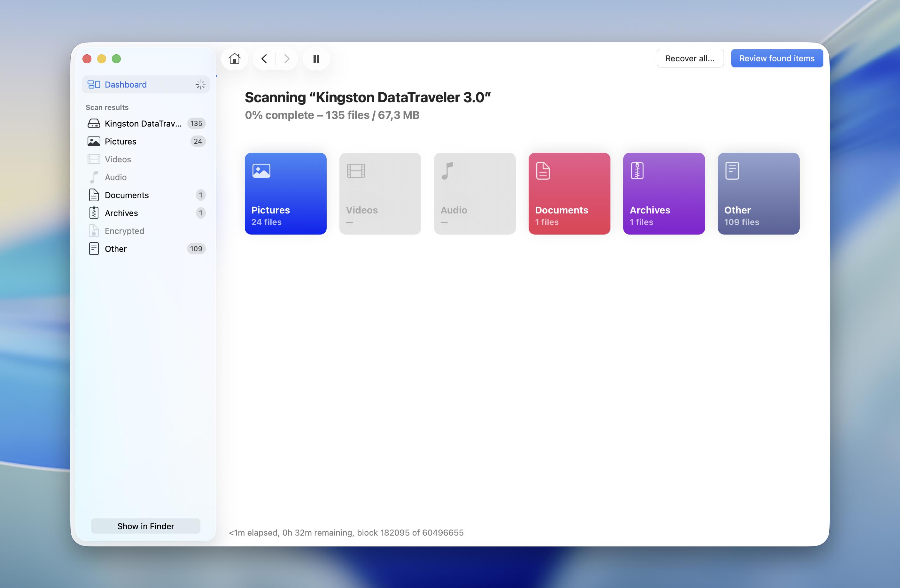Click the Dashboard layout icon

[x=94, y=84]
